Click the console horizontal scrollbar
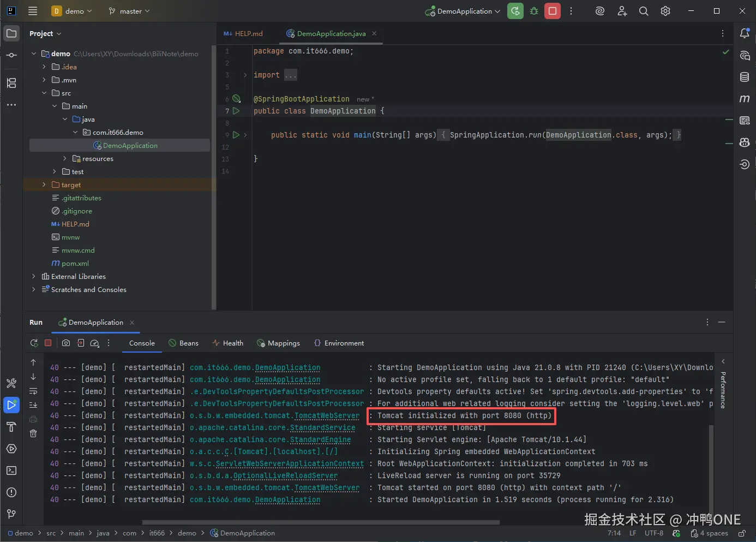Viewport: 756px width, 542px height. point(321,522)
